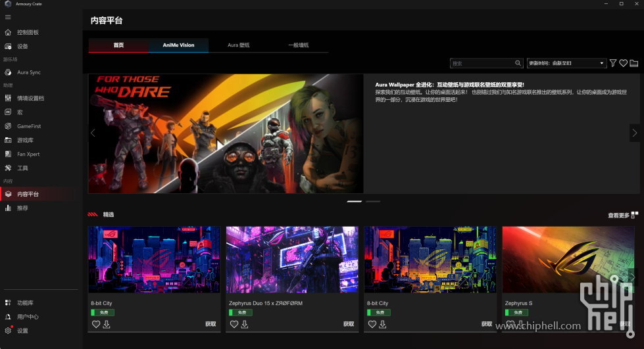Go to 控制面板 in the sidebar
This screenshot has width=644, height=349.
(28, 32)
